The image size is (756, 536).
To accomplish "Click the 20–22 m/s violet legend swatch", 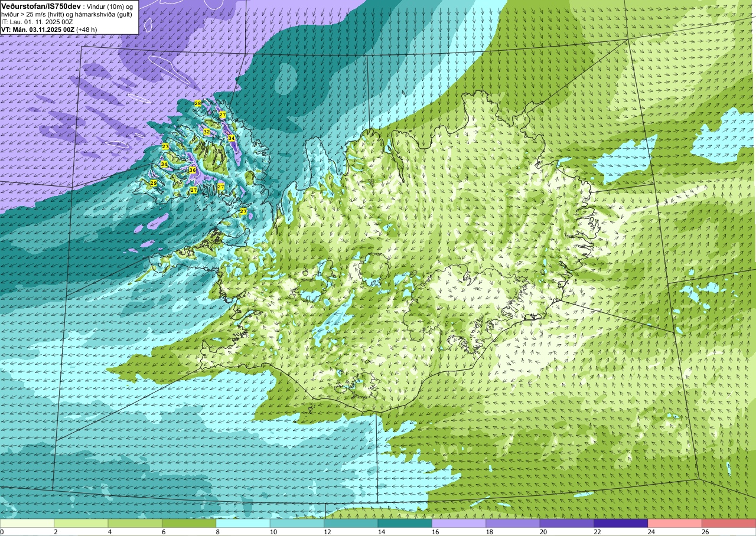I will tap(567, 523).
